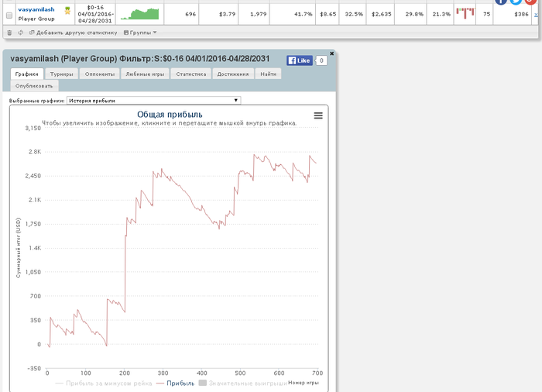
Task: Expand the 'Группы' dropdown menu
Action: pos(140,33)
